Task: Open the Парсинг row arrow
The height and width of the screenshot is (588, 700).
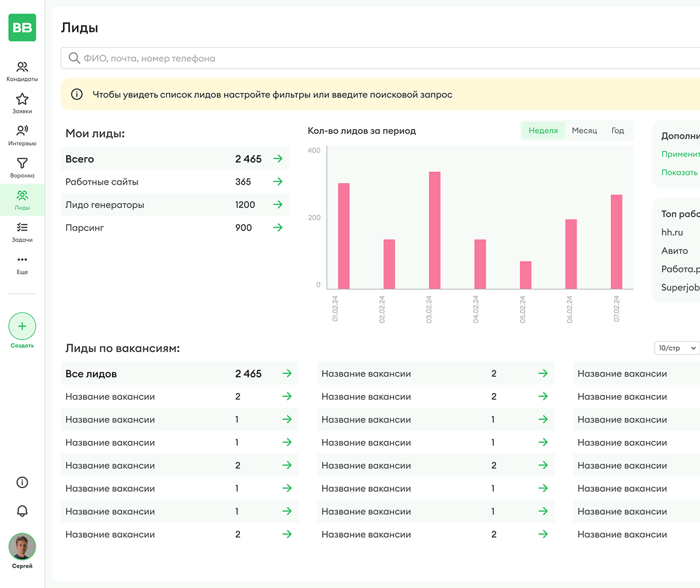Action: click(x=277, y=227)
